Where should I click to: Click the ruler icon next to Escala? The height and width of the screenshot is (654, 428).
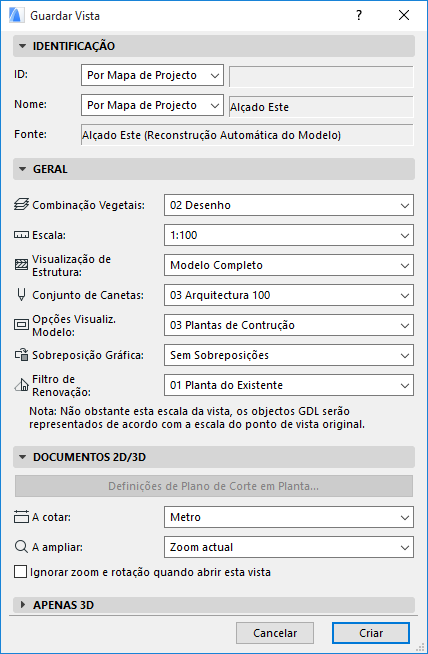pos(21,235)
